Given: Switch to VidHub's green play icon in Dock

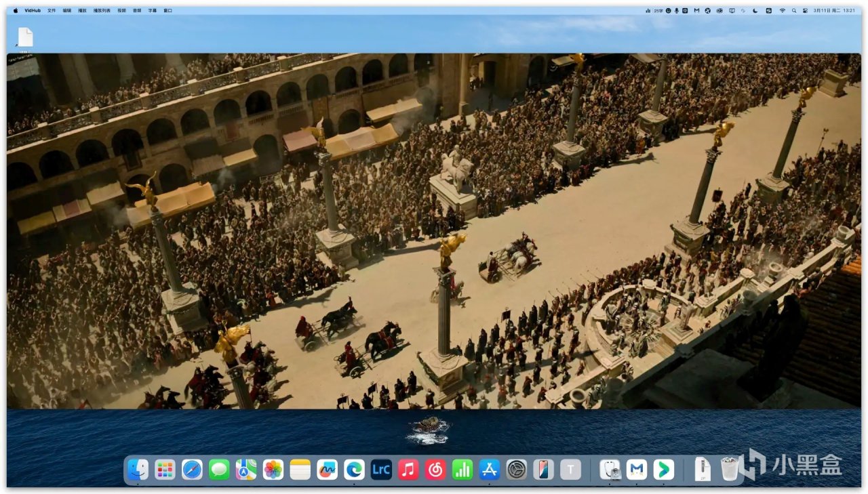Looking at the screenshot, I should (x=664, y=469).
